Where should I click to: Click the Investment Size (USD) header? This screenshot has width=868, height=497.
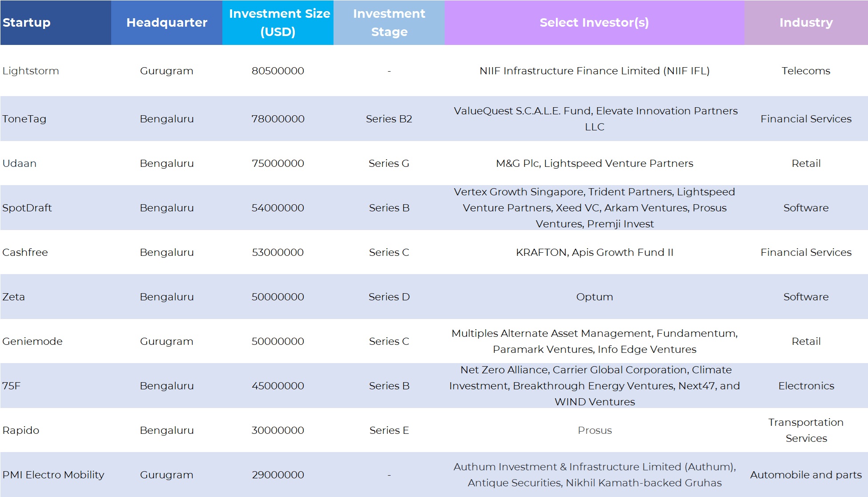pyautogui.click(x=278, y=23)
